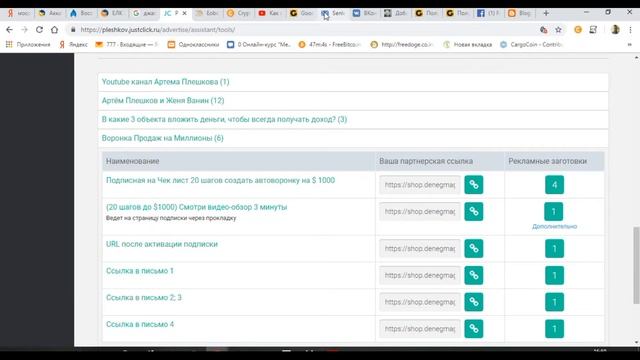
Task: Copy partner link for Ссылка в письмо 2; 3
Action: coord(473,302)
